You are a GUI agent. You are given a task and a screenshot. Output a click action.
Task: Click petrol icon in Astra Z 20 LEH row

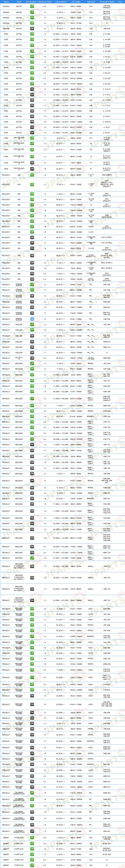[x=32, y=84]
